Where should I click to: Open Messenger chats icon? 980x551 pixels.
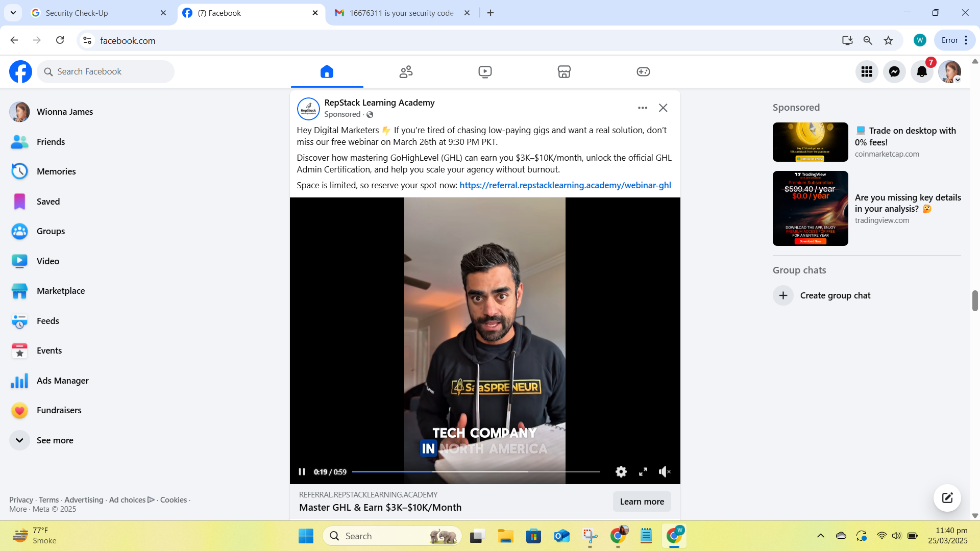point(894,71)
